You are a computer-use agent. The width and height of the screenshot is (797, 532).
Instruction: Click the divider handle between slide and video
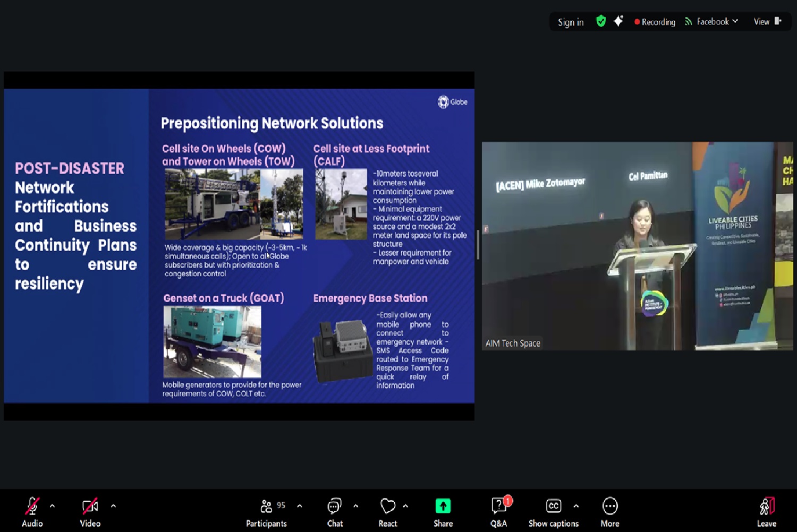(x=478, y=245)
